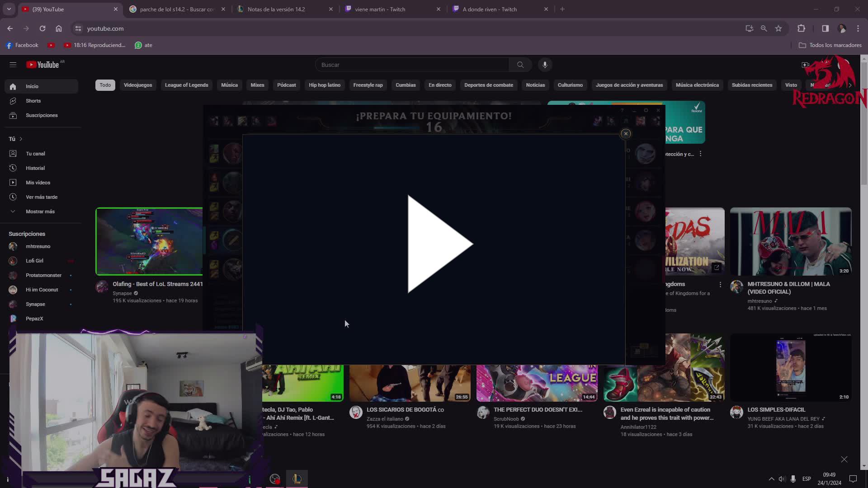
Task: Mute the speaker from the system tray
Action: (782, 479)
